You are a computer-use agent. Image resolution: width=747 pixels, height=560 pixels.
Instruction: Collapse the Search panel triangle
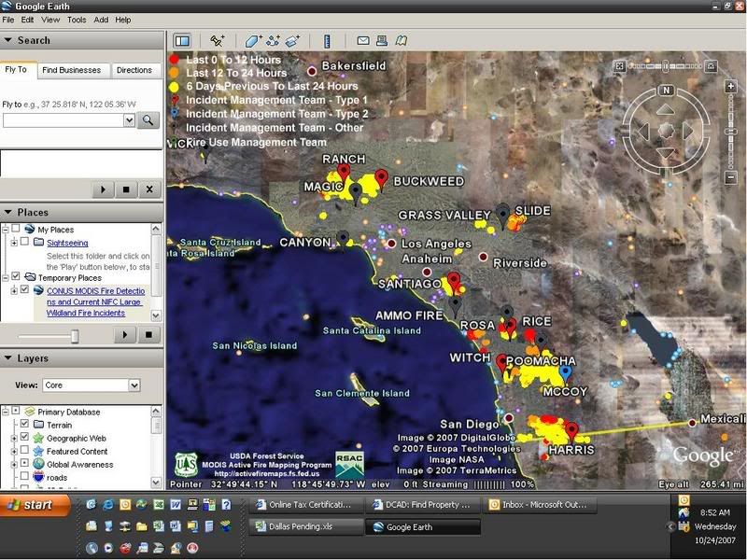point(8,40)
